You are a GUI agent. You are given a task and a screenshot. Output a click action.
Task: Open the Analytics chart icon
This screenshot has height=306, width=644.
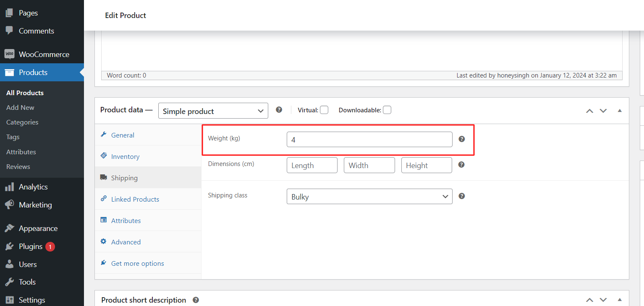8,187
